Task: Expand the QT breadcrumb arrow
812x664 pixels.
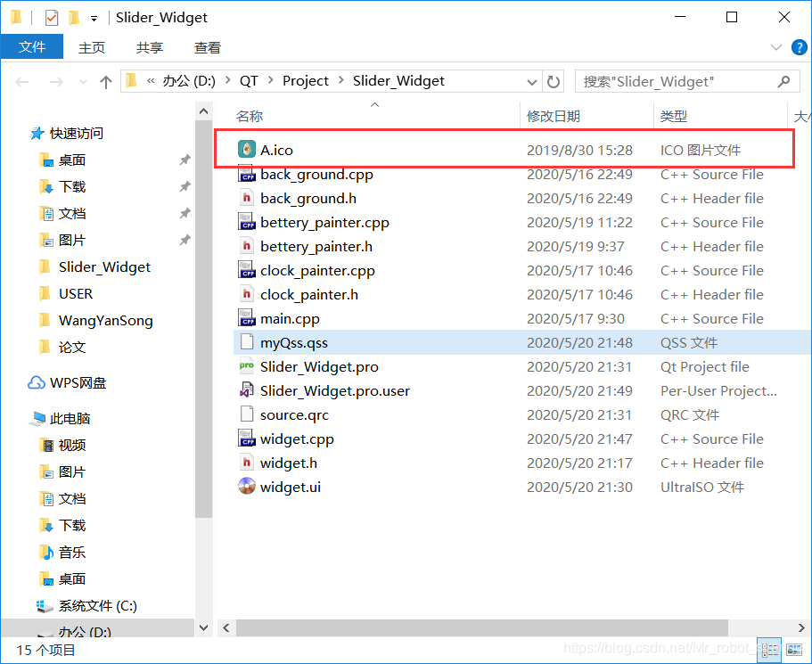Action: point(270,81)
